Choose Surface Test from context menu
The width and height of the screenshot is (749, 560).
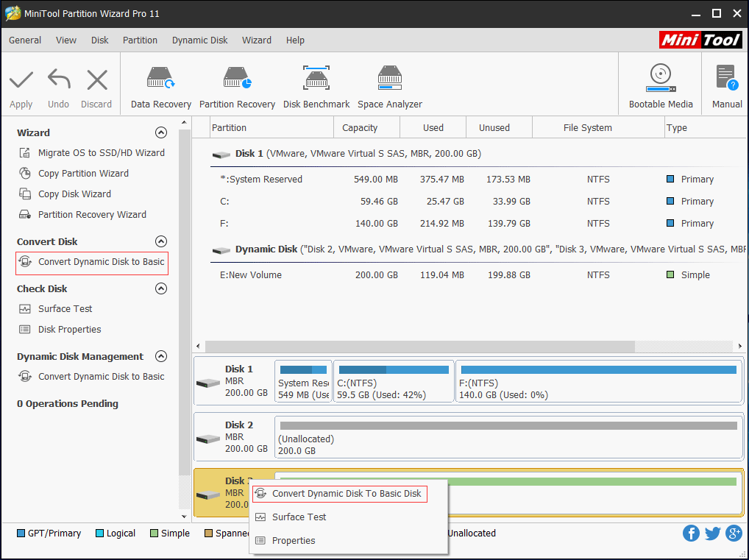click(299, 517)
